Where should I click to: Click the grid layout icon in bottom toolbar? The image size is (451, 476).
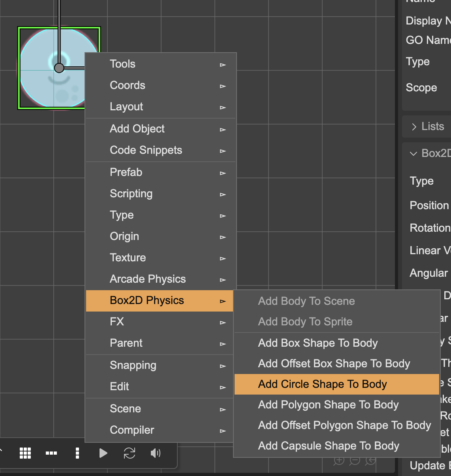point(25,453)
